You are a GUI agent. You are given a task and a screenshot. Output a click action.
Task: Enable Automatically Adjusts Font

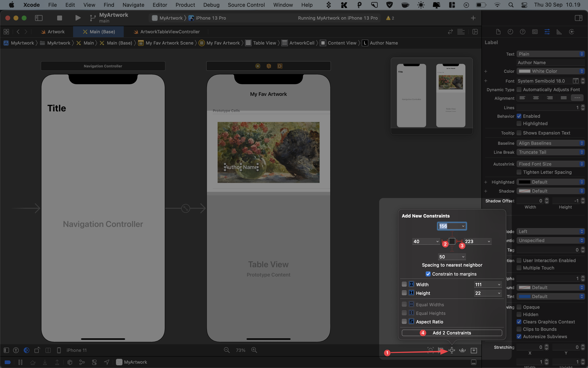[x=519, y=90]
